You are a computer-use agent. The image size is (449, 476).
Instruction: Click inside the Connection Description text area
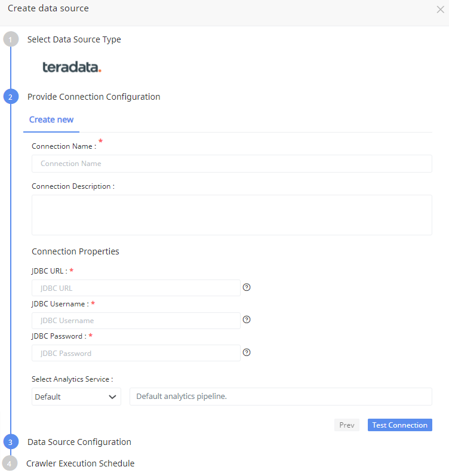coord(232,214)
